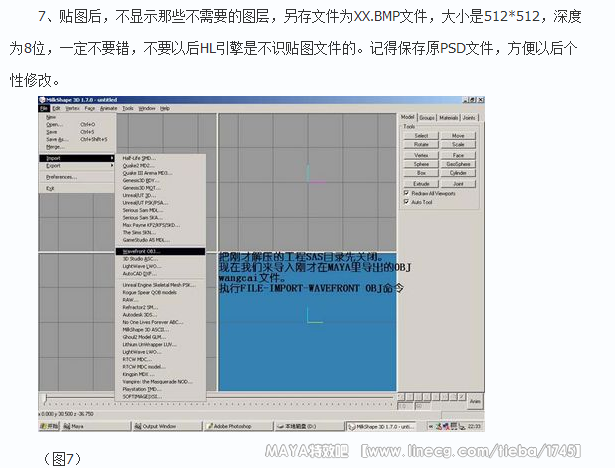Select MilkShape 3D ASCII... import option
The height and width of the screenshot is (468, 615).
[160, 330]
